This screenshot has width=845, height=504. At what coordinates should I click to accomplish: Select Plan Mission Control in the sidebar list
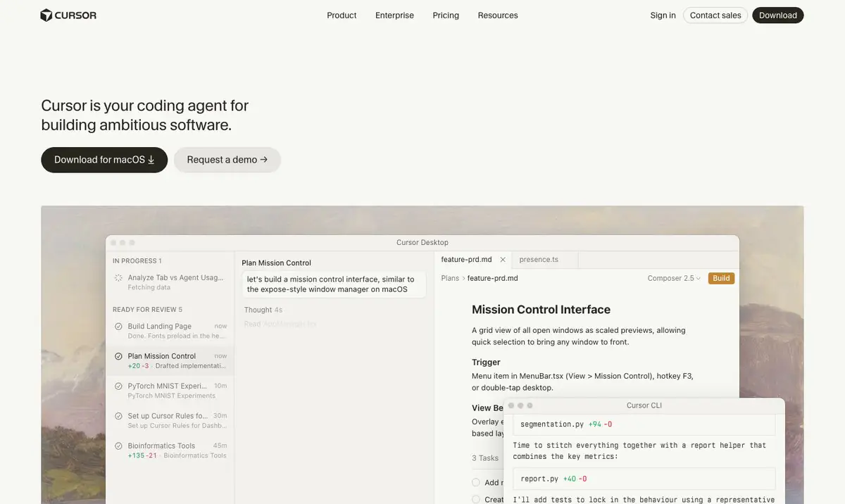pyautogui.click(x=170, y=360)
